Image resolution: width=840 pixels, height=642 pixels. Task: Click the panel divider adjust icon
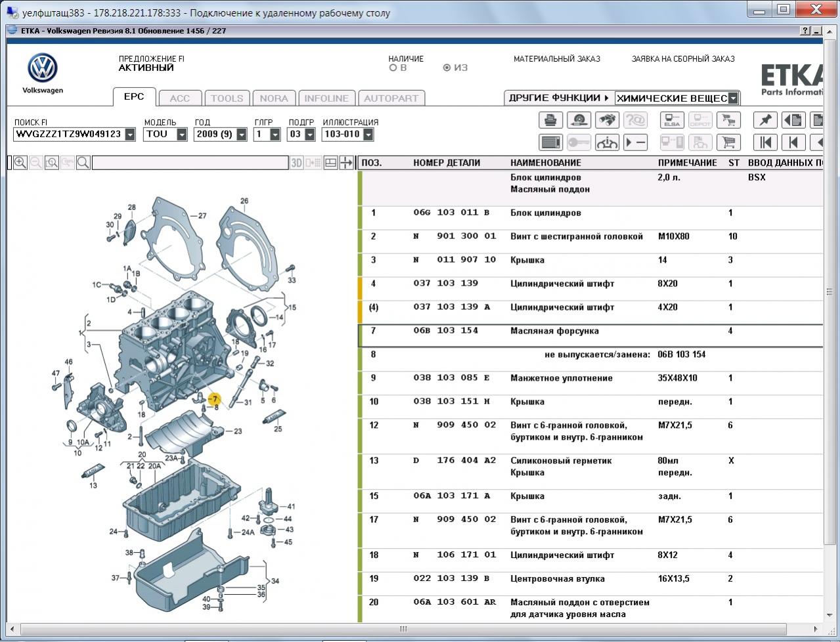click(346, 163)
